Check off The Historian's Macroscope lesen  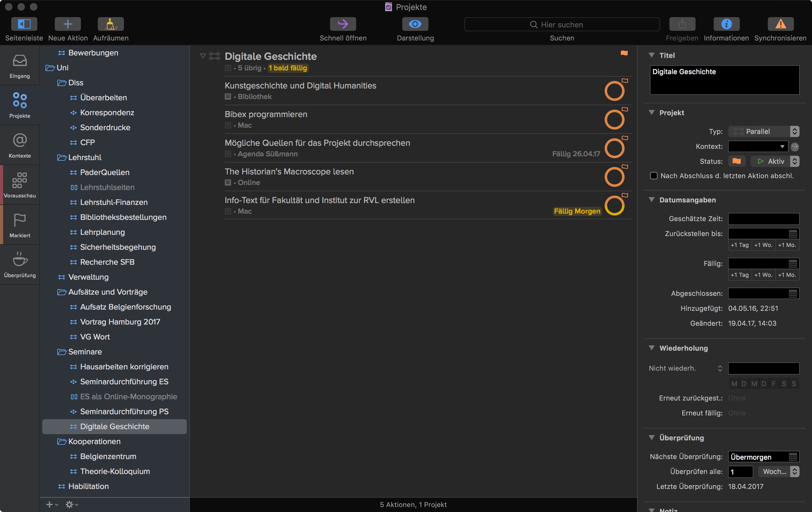pyautogui.click(x=614, y=177)
